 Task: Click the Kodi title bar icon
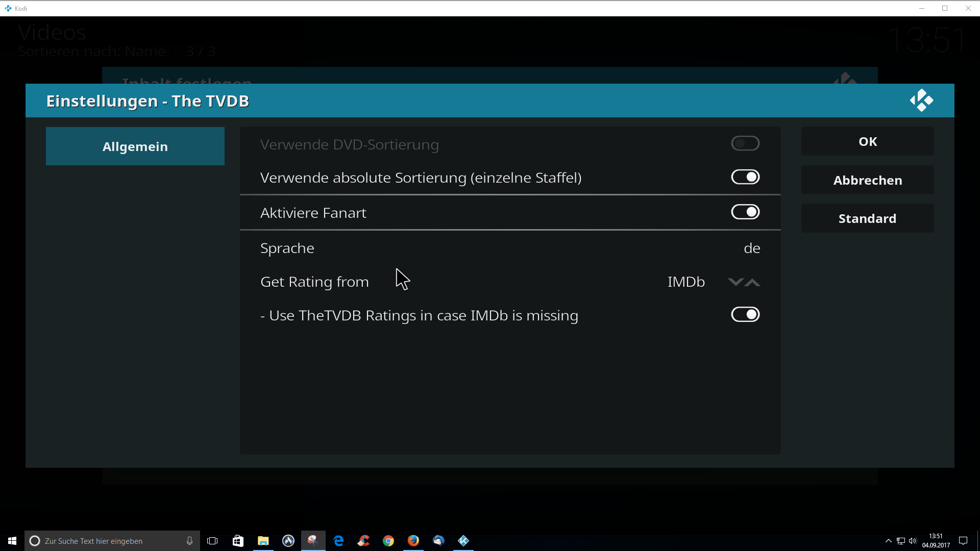8,8
